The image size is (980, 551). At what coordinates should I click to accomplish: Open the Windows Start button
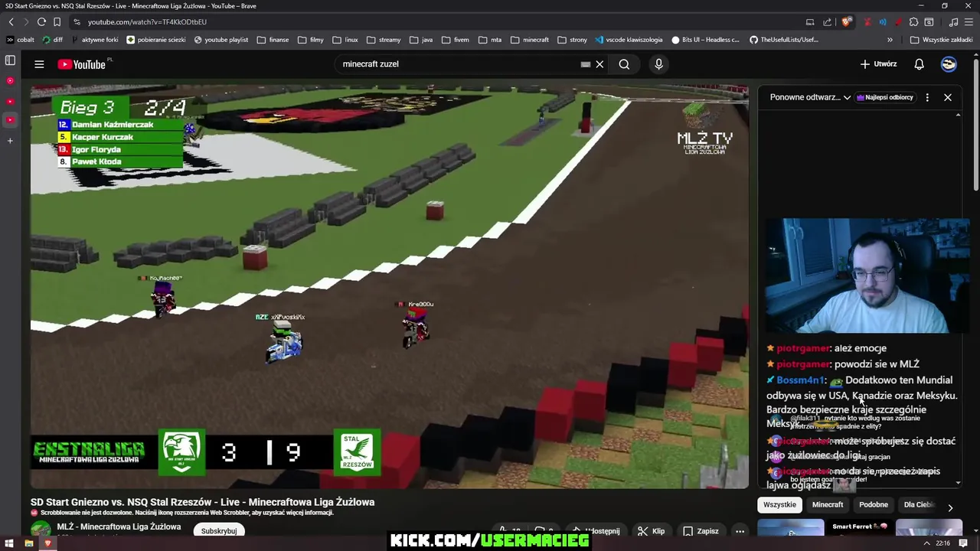point(10,543)
